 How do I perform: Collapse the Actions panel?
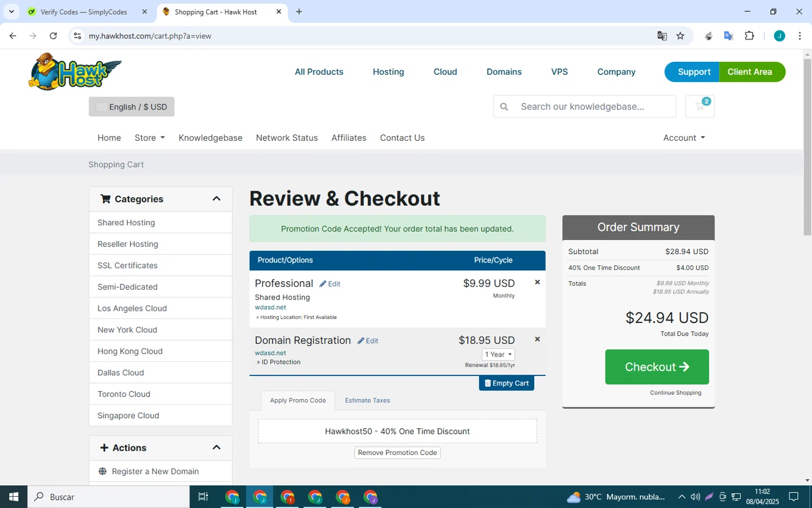[x=217, y=447]
